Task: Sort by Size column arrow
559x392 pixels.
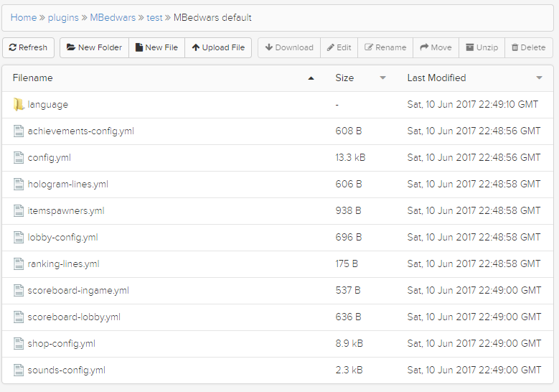Action: click(x=383, y=78)
